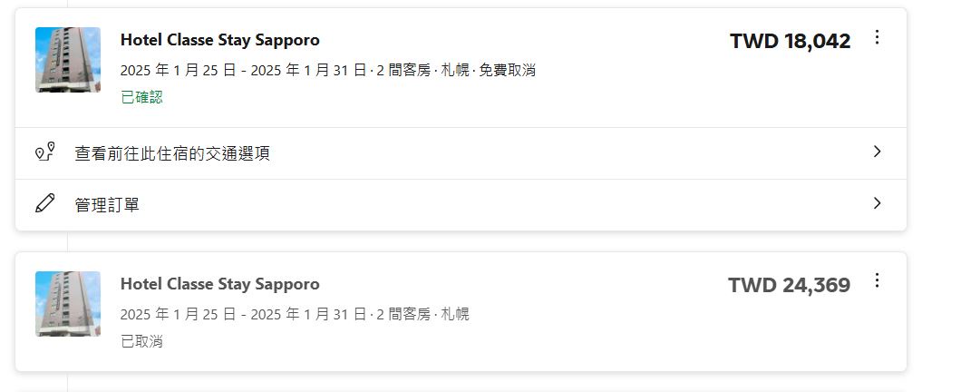The width and height of the screenshot is (980, 392).
Task: Expand the transport options row chevron
Action: (x=876, y=152)
